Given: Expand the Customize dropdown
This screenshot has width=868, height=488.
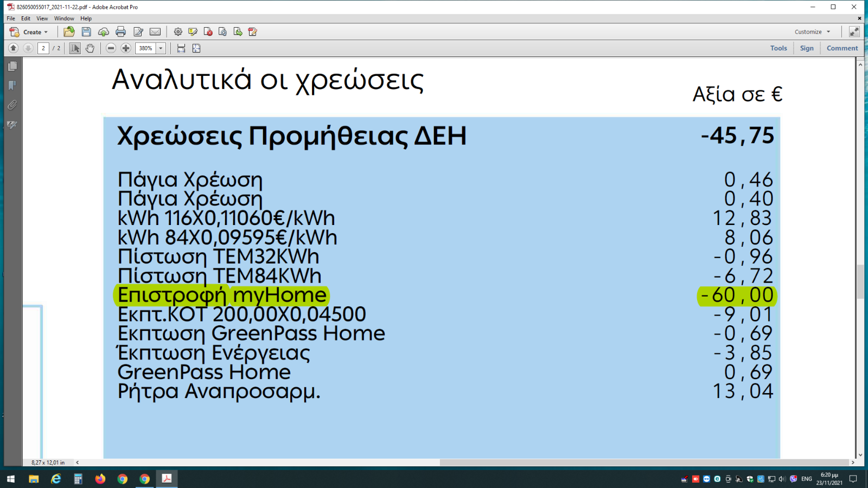Looking at the screenshot, I should (x=812, y=32).
